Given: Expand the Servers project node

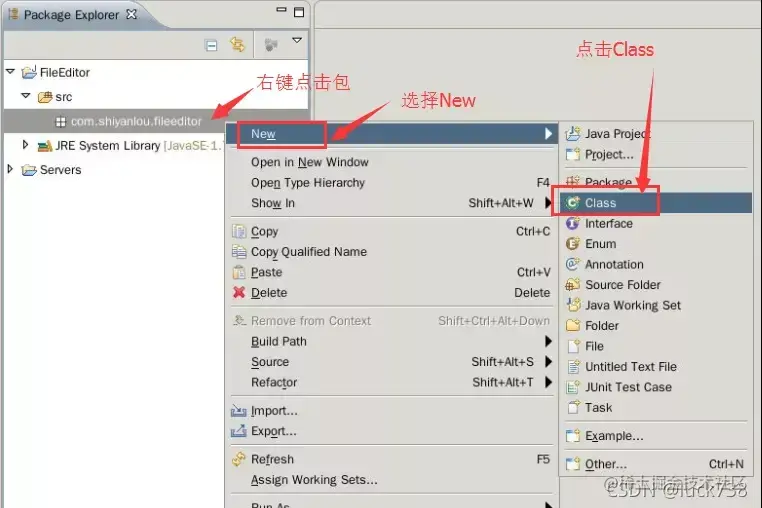Looking at the screenshot, I should (10, 169).
